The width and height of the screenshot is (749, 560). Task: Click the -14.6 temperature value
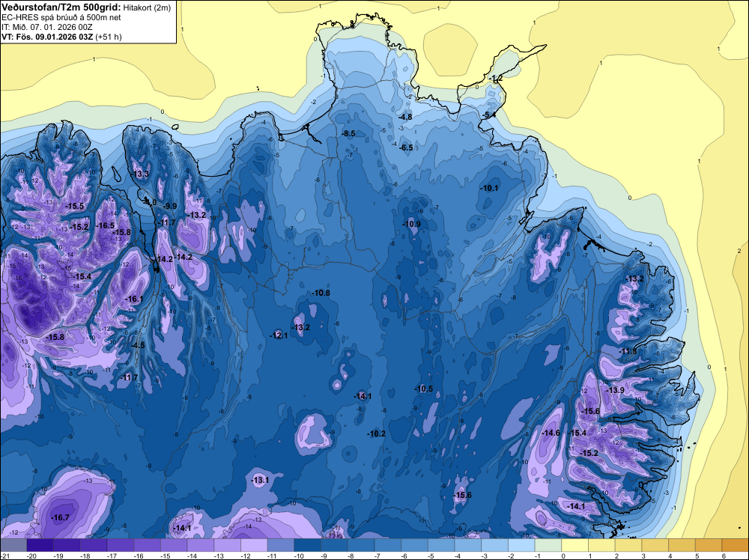click(551, 433)
